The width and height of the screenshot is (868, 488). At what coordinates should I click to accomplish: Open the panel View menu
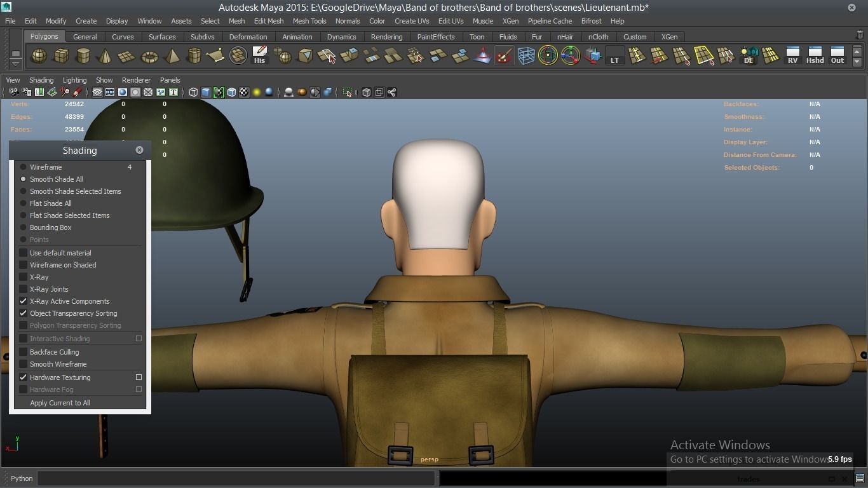13,80
